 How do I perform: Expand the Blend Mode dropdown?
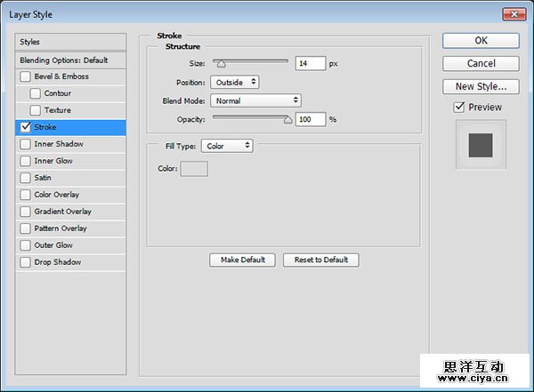click(255, 100)
